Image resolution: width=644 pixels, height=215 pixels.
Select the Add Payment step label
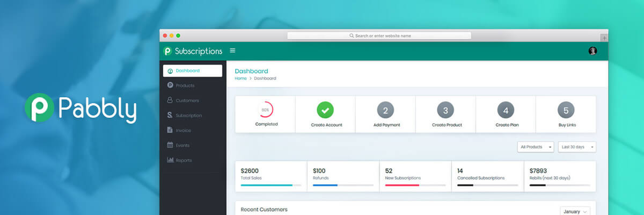[385, 125]
